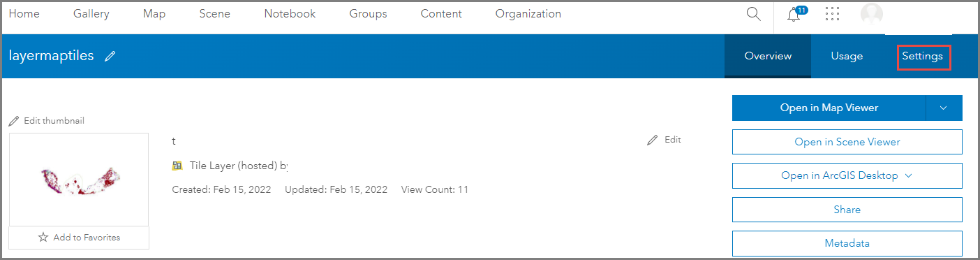
Task: Open the Notebook menu item
Action: pyautogui.click(x=290, y=14)
